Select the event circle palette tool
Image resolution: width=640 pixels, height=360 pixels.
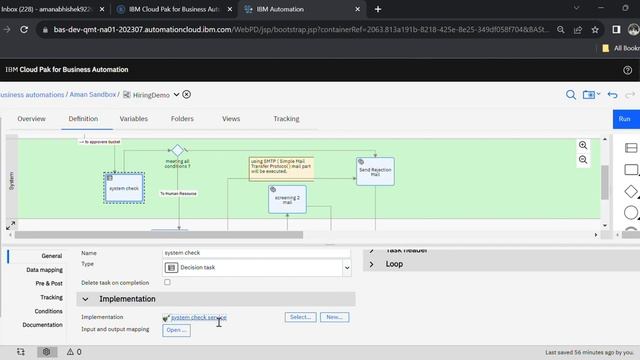[x=631, y=213]
